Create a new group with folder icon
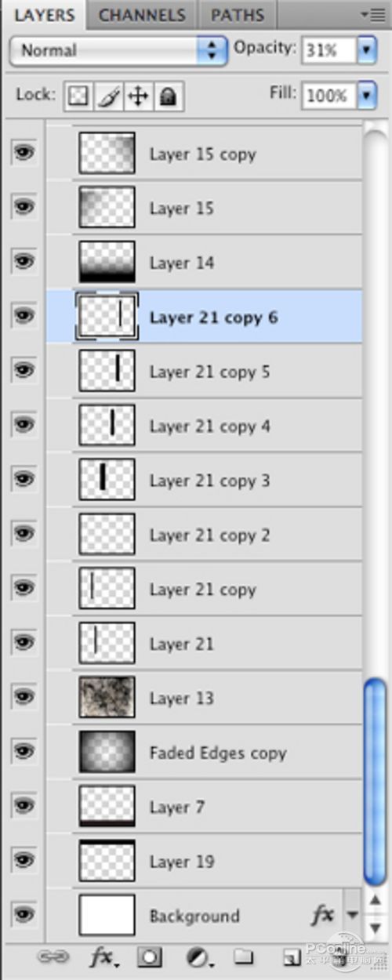 (x=245, y=956)
